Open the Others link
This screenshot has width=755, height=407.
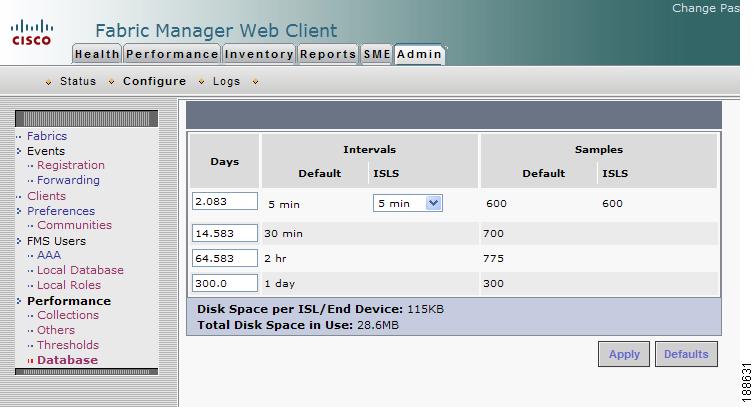(x=56, y=330)
